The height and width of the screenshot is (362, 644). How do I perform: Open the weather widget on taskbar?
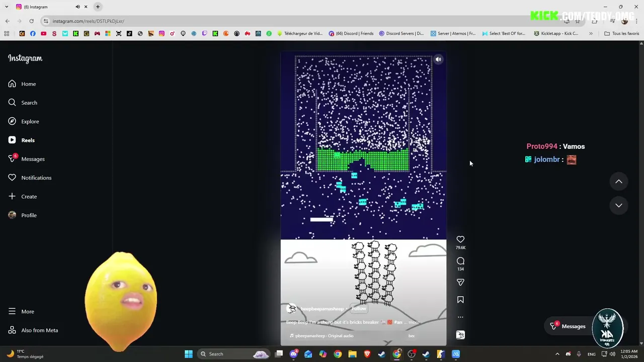click(x=25, y=354)
